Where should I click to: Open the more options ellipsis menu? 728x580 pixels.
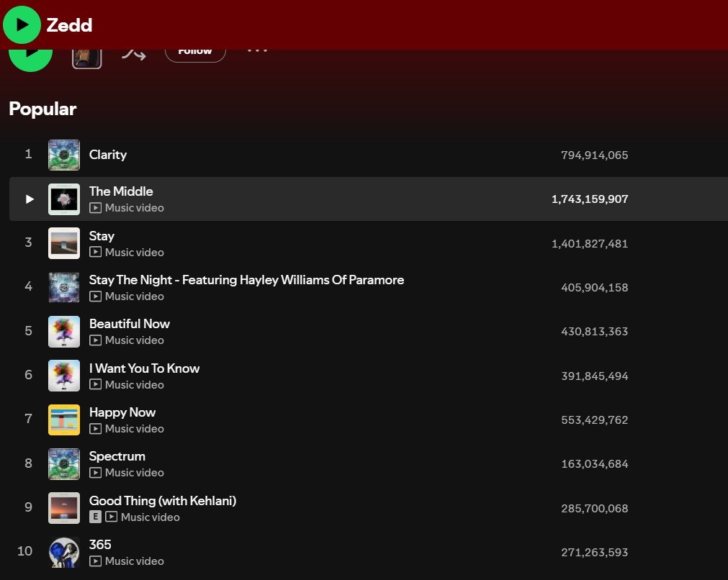coord(257,51)
